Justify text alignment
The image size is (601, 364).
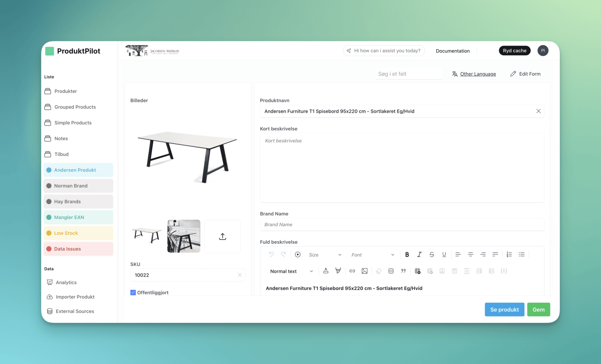(495, 254)
